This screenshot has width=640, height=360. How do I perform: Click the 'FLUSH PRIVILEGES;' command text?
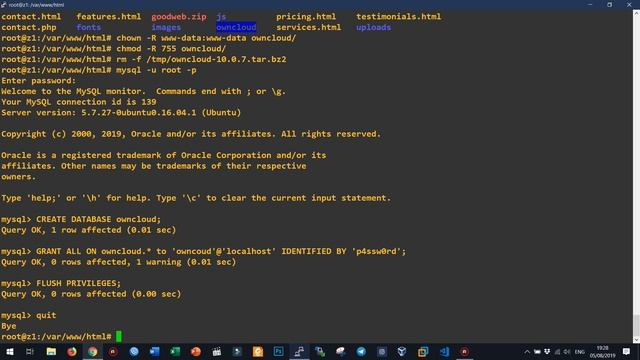(78, 283)
